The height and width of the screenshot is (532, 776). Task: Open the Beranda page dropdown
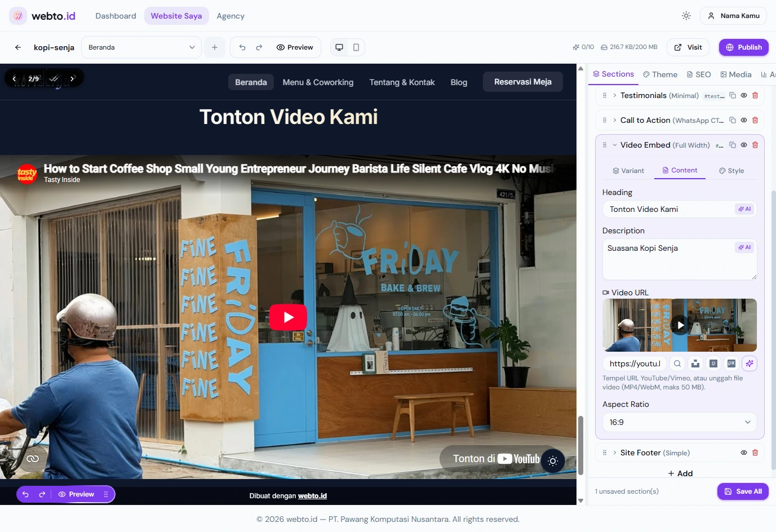click(141, 47)
